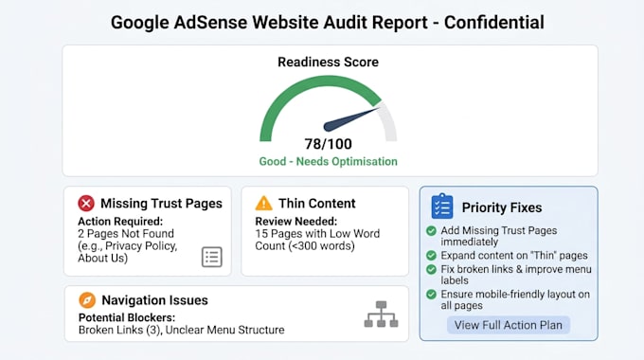Click the Ensure mobile-friendly layout on all pages item

click(515, 300)
